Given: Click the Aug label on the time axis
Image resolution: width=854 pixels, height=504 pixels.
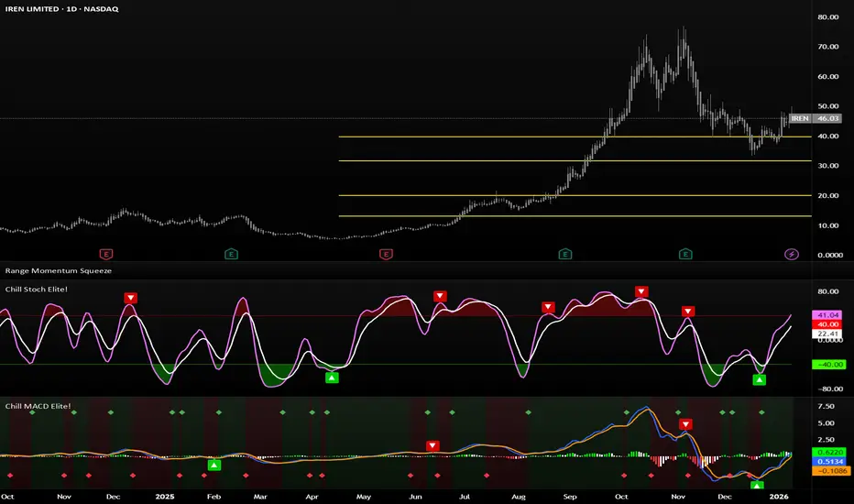Looking at the screenshot, I should [x=519, y=497].
